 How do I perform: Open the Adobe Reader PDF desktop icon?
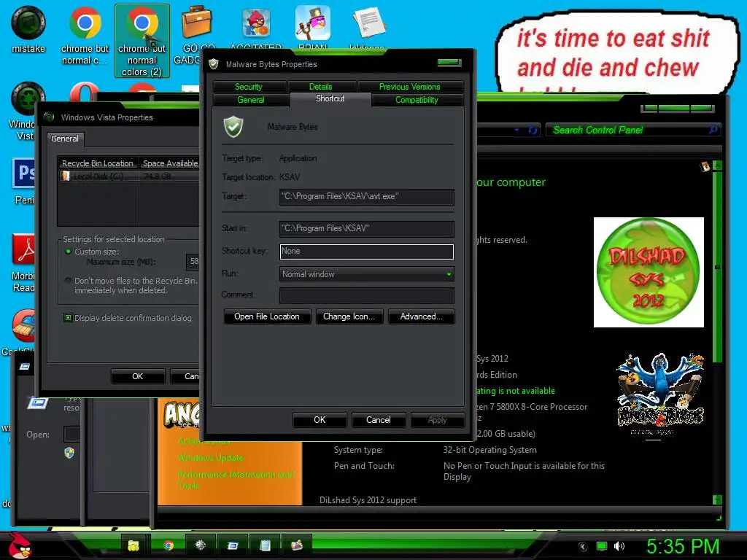click(x=24, y=250)
